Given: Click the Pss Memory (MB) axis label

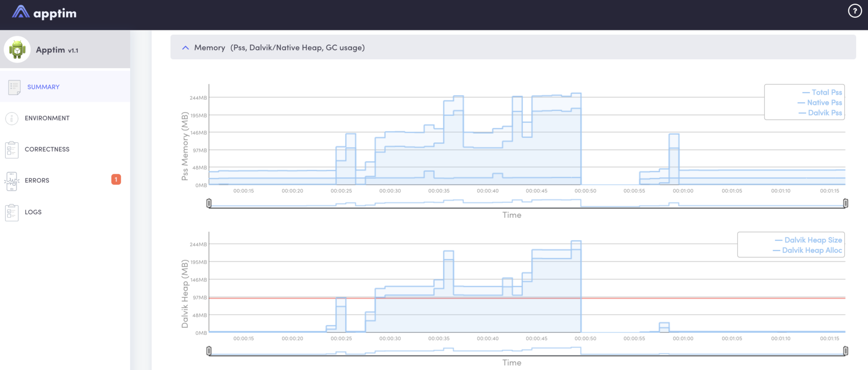Looking at the screenshot, I should [185, 146].
